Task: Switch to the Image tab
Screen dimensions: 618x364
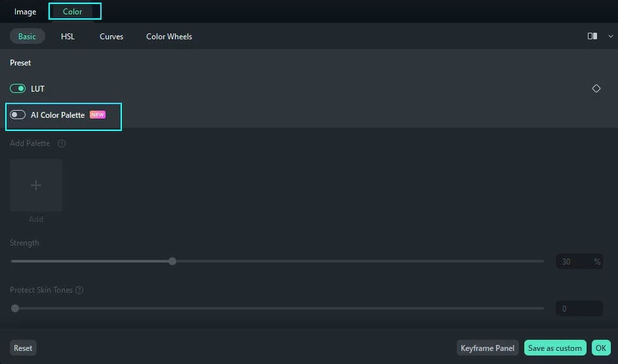Action: click(25, 12)
